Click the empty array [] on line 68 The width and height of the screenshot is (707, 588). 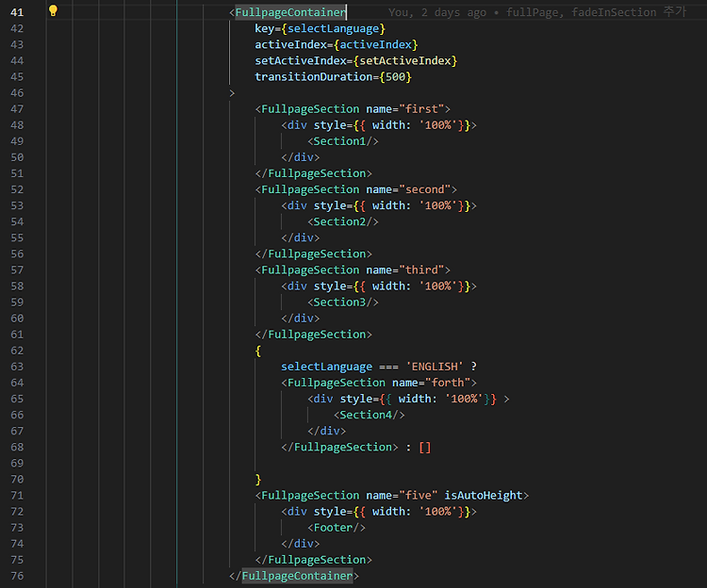coord(425,448)
